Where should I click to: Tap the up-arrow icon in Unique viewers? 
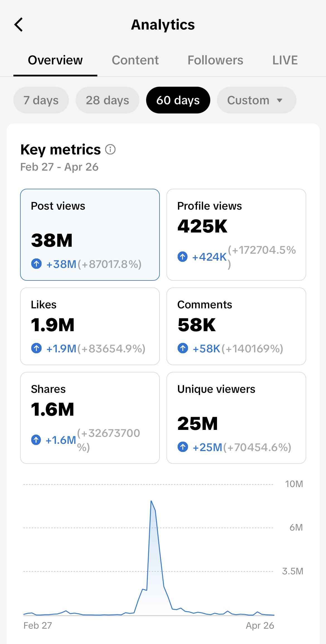pos(183,447)
